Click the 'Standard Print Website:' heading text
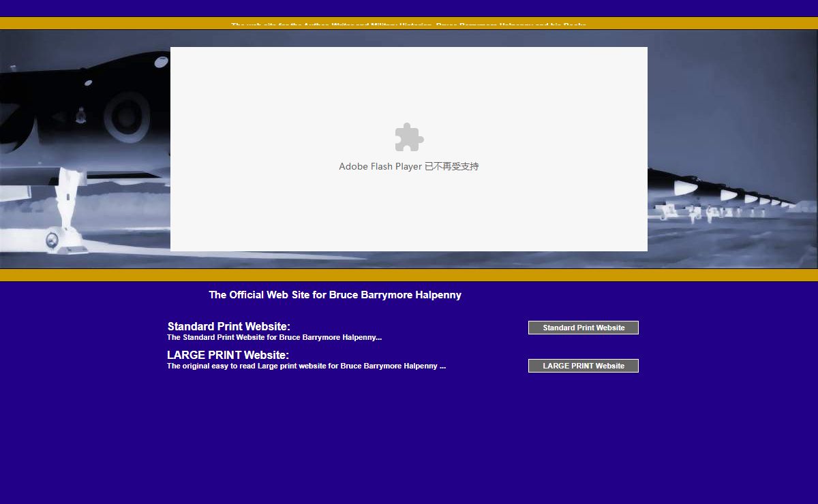818x504 pixels. click(x=229, y=326)
